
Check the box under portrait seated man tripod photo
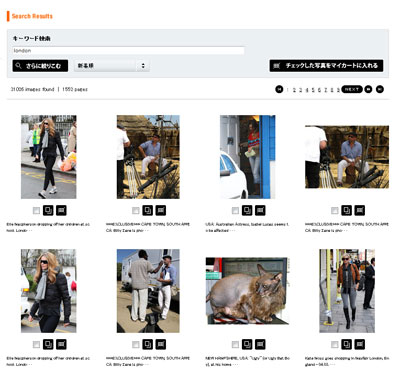point(136,210)
